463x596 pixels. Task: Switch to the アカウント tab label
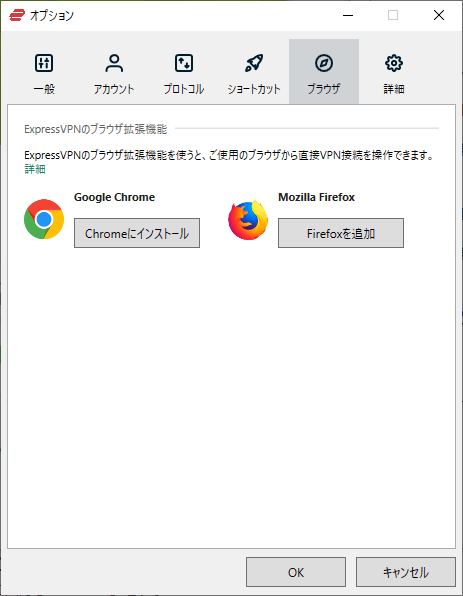pos(114,89)
